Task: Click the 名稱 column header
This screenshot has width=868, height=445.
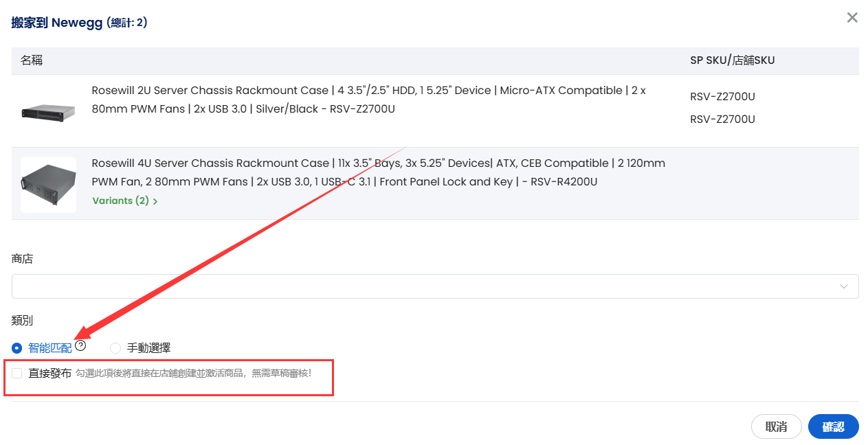Action: [x=32, y=60]
